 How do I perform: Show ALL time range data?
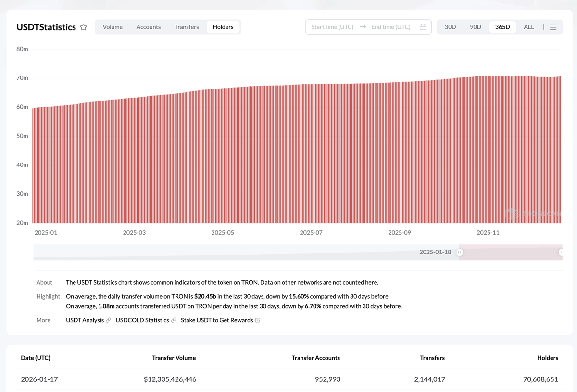pyautogui.click(x=528, y=27)
